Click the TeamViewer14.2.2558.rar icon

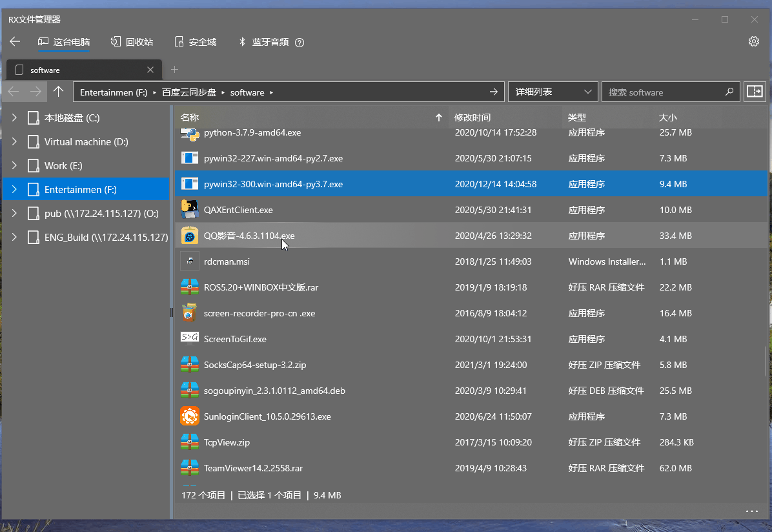pyautogui.click(x=190, y=468)
